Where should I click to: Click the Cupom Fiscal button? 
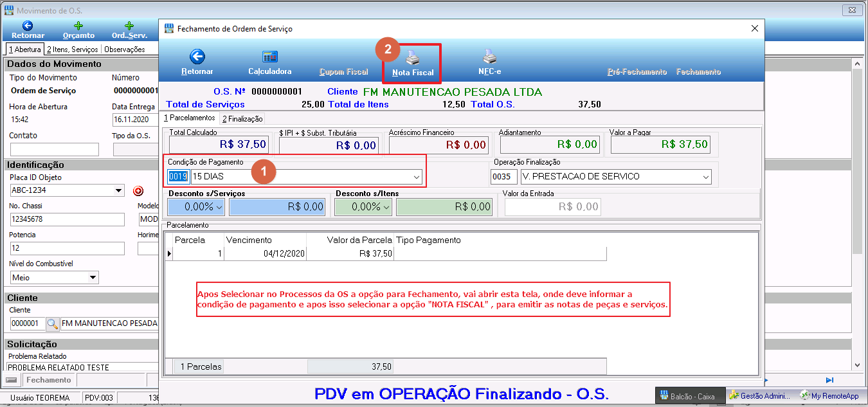pos(344,72)
